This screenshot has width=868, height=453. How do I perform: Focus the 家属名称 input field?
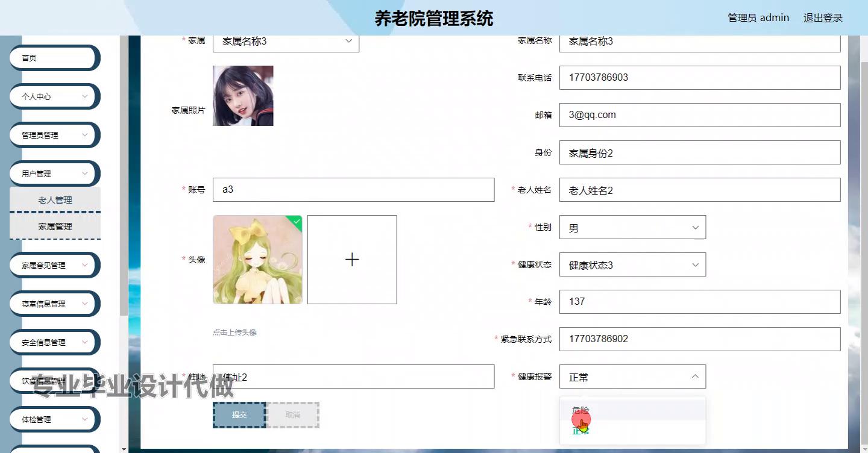(x=700, y=42)
